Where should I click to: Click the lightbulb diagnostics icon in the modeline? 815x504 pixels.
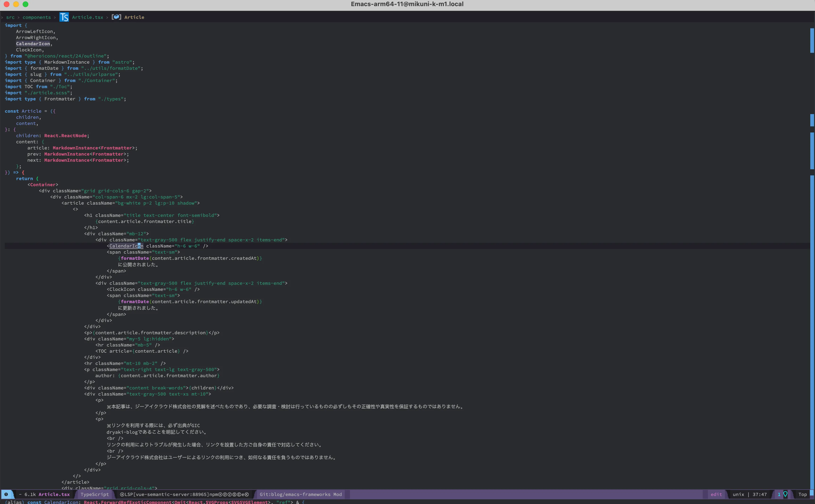[x=786, y=495]
